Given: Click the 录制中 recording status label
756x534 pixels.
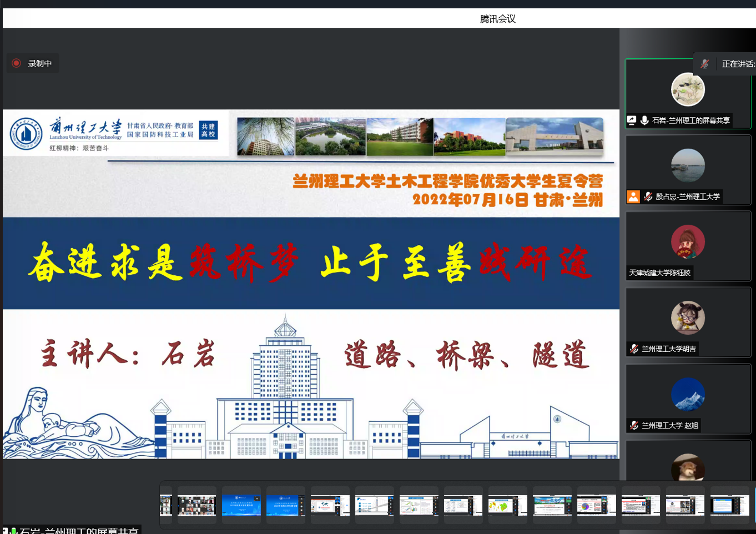Looking at the screenshot, I should (40, 63).
